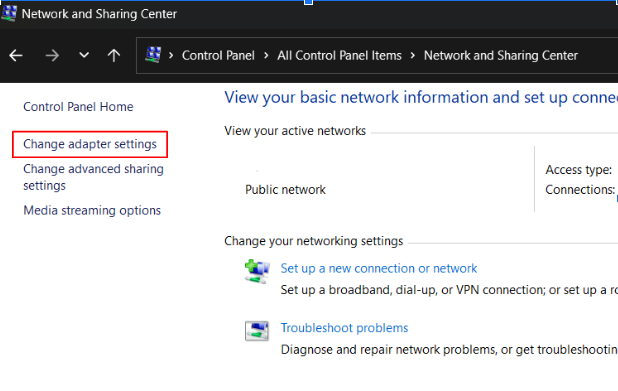This screenshot has width=618, height=391.
Task: Select Network and Sharing Center breadcrumb
Action: [x=501, y=56]
